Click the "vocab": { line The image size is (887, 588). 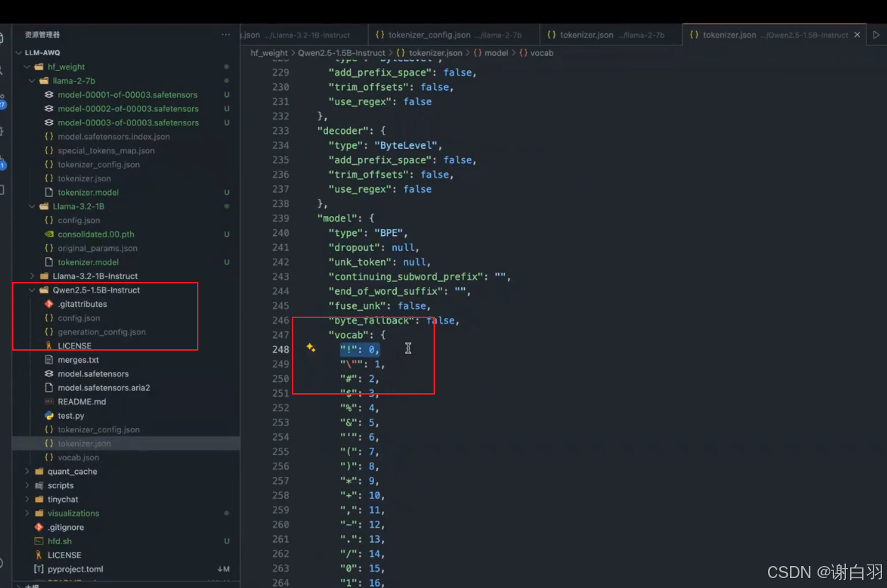tap(356, 335)
